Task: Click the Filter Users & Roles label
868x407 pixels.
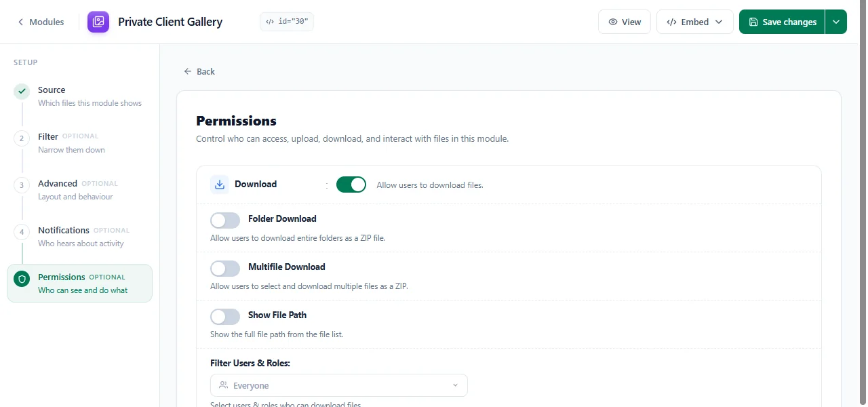Action: [250, 363]
